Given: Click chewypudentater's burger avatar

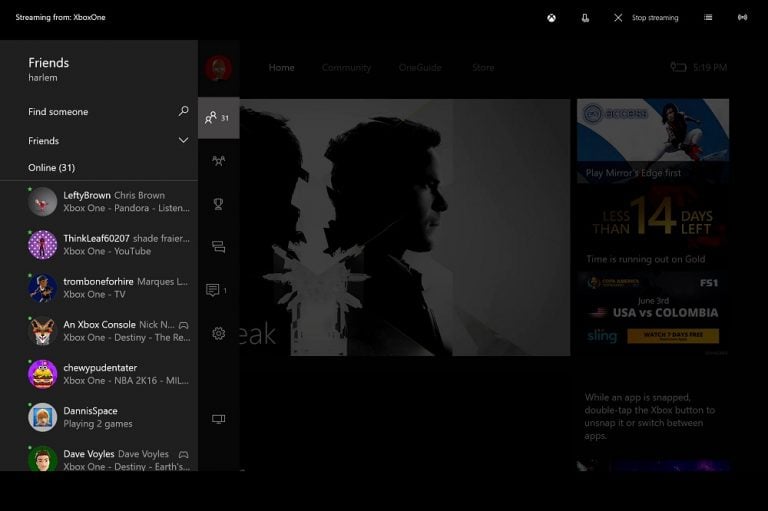Looking at the screenshot, I should [x=43, y=374].
